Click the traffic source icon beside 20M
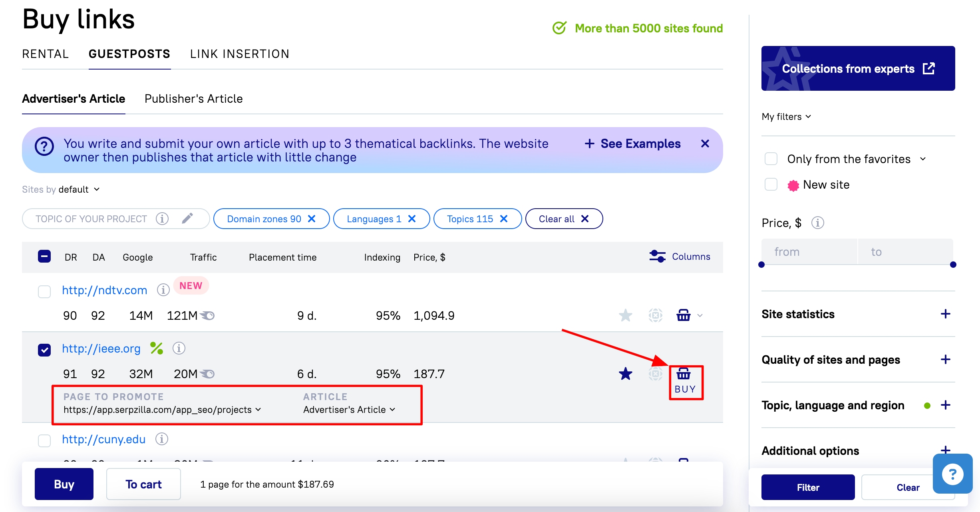Image resolution: width=980 pixels, height=512 pixels. tap(208, 374)
